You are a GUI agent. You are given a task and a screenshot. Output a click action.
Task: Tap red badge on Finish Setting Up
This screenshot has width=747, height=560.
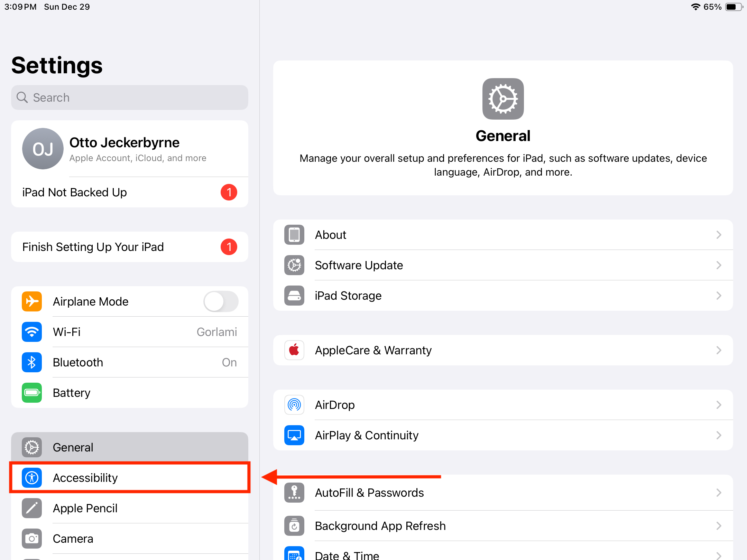[229, 247]
